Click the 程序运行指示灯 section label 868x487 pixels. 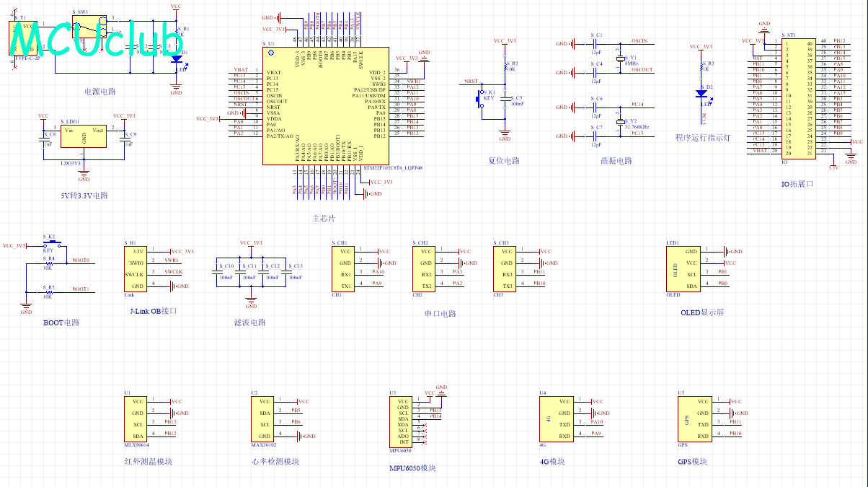click(x=703, y=138)
